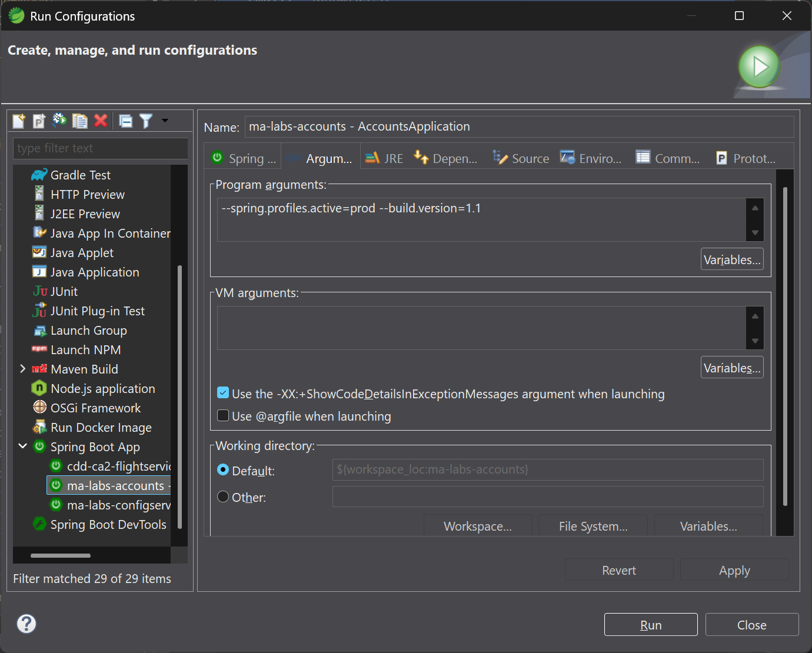
Task: Click the type filter text field
Action: pos(101,148)
